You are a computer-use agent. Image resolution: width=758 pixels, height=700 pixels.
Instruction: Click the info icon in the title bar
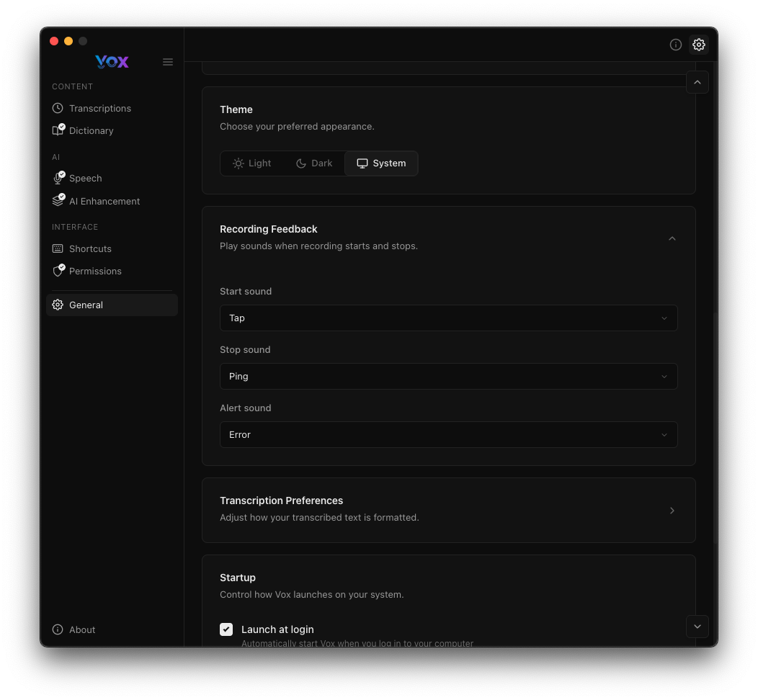pyautogui.click(x=676, y=44)
